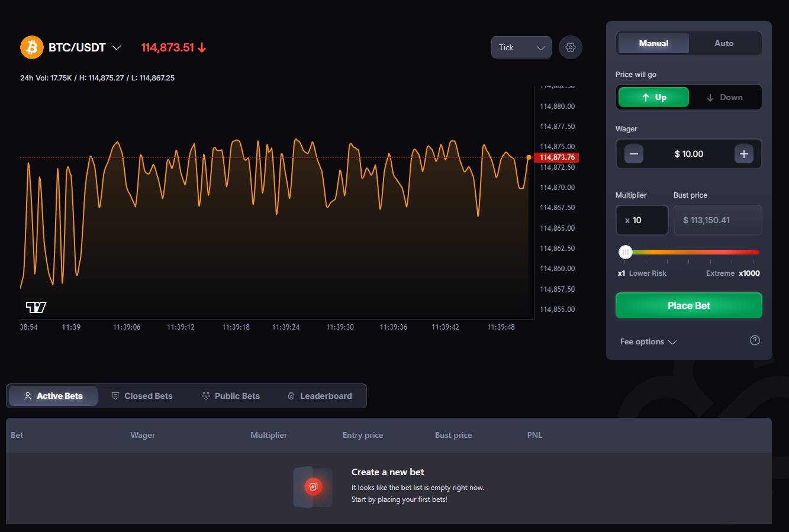Expand the BTC/USDT pair dropdown
The width and height of the screenshot is (789, 532).
point(117,47)
